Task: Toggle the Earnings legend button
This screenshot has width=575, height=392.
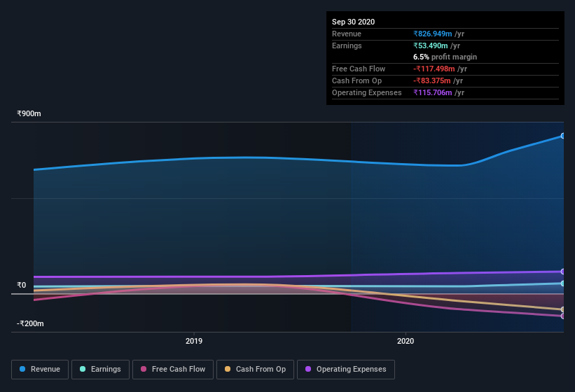Action: click(100, 370)
